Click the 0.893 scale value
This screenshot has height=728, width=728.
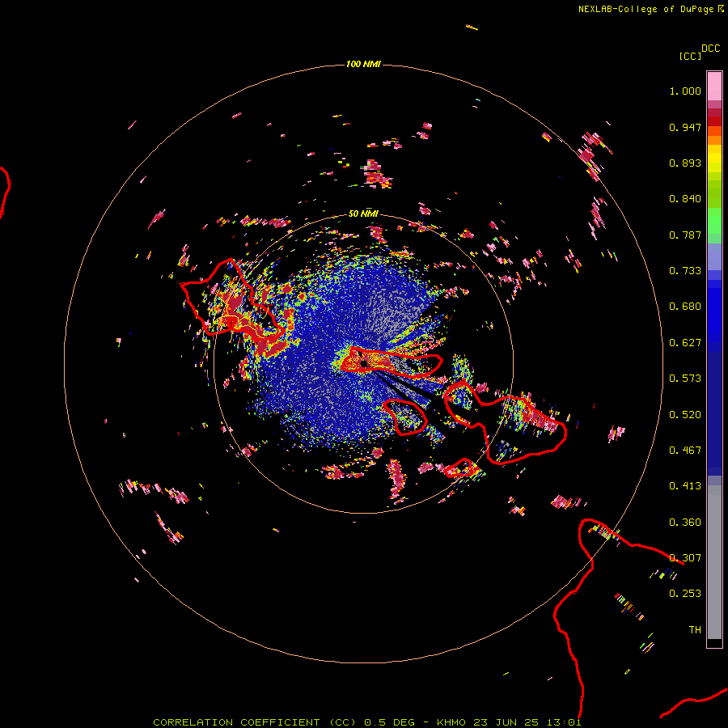tap(685, 163)
